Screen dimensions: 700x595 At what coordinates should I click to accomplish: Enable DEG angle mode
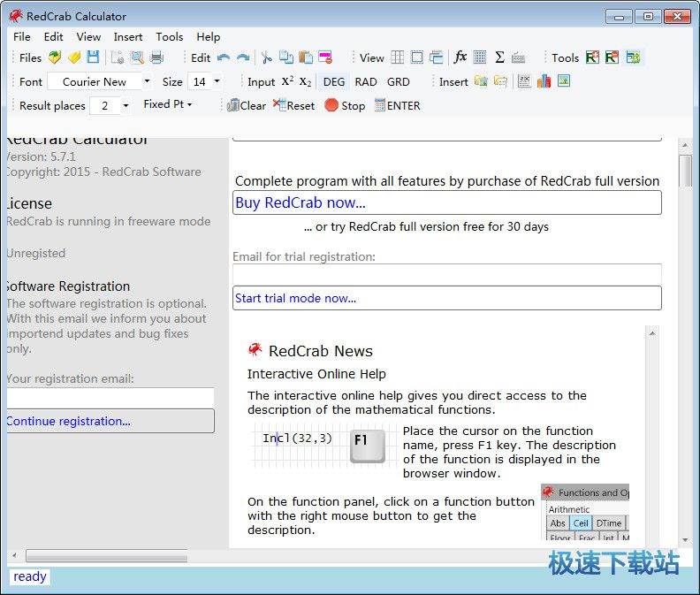334,81
